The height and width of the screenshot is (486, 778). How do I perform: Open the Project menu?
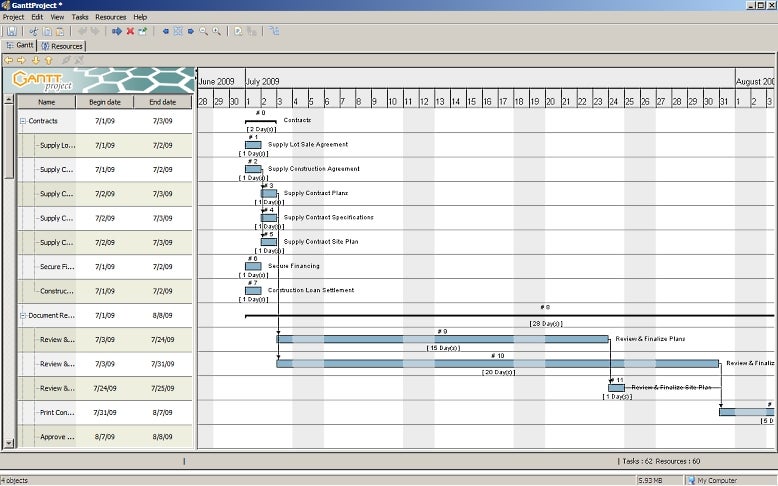(x=13, y=17)
